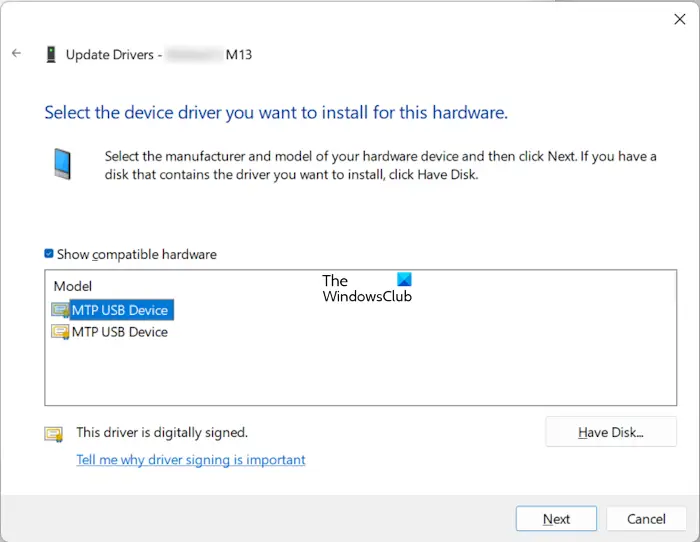Select the highlighted MTP USB Device entry text

pos(120,310)
